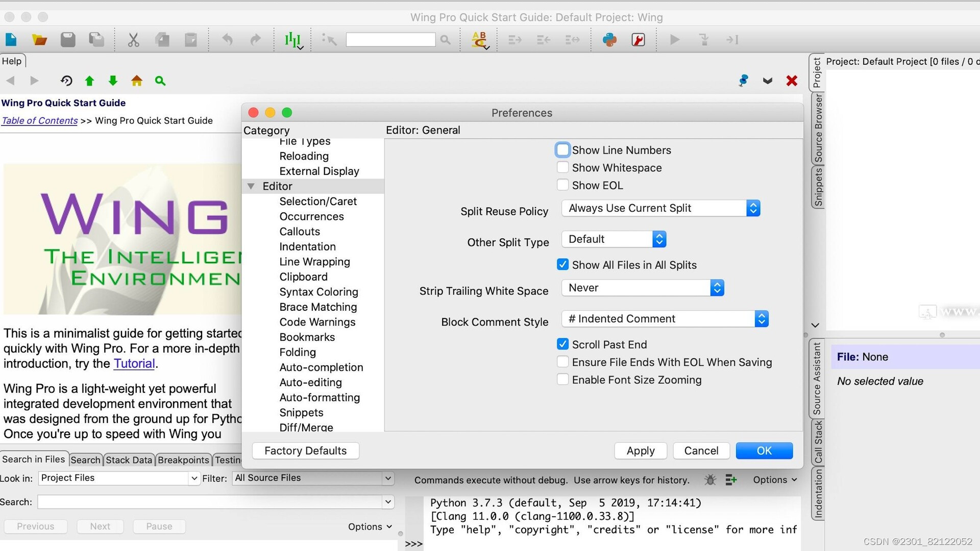Collapse the Editor category tree node
The height and width of the screenshot is (551, 980).
click(x=251, y=186)
